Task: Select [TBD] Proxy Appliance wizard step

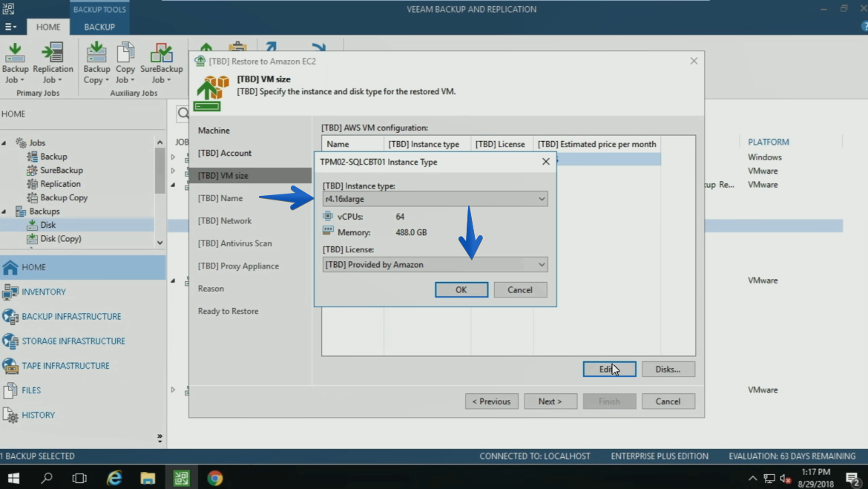Action: pyautogui.click(x=239, y=266)
